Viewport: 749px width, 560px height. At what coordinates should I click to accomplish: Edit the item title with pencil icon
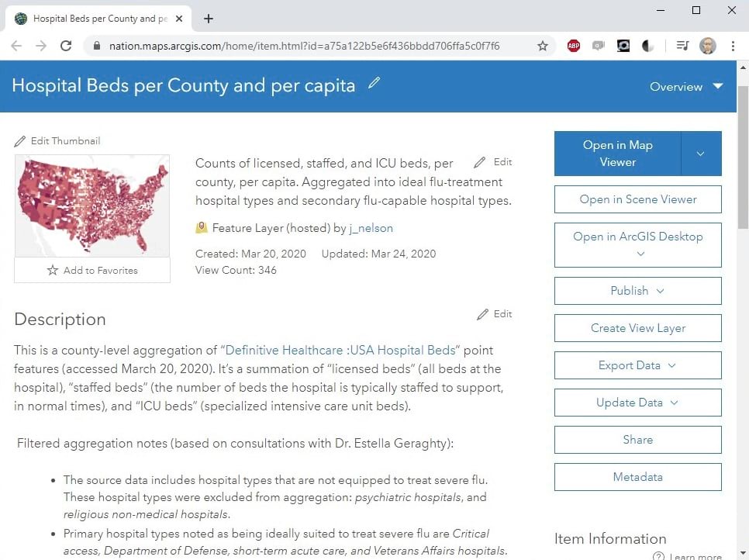pos(374,83)
